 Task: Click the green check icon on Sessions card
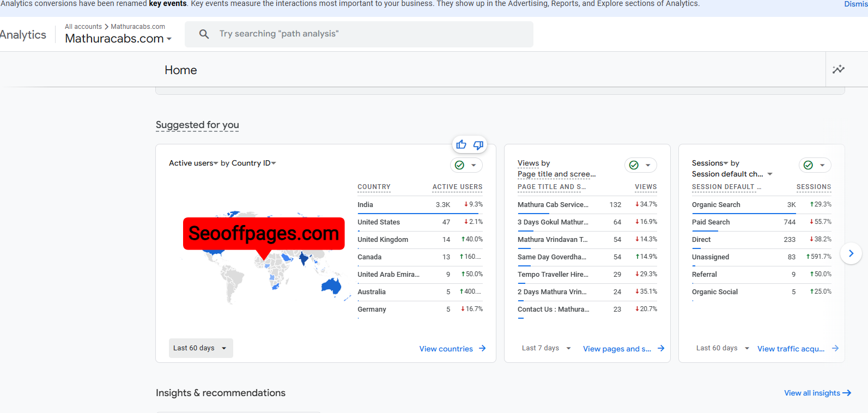click(808, 165)
